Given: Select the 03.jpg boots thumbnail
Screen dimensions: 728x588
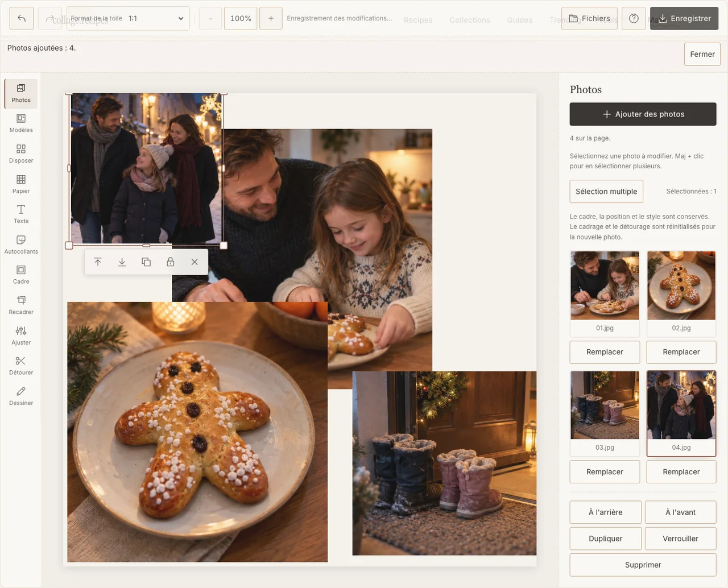Looking at the screenshot, I should tap(605, 413).
